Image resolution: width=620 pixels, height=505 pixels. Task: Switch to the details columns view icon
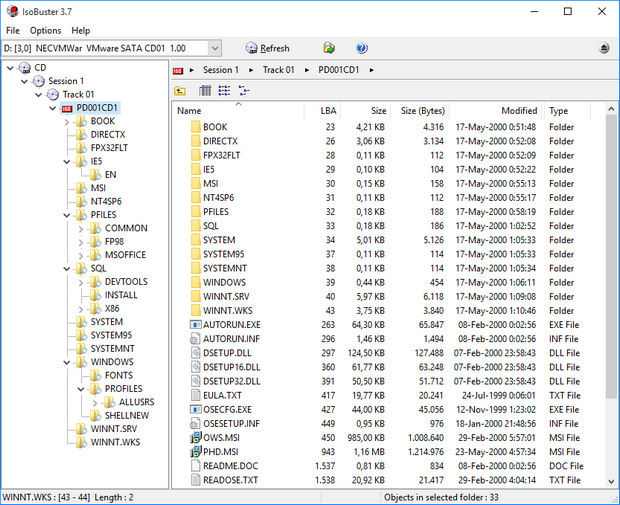click(x=205, y=91)
